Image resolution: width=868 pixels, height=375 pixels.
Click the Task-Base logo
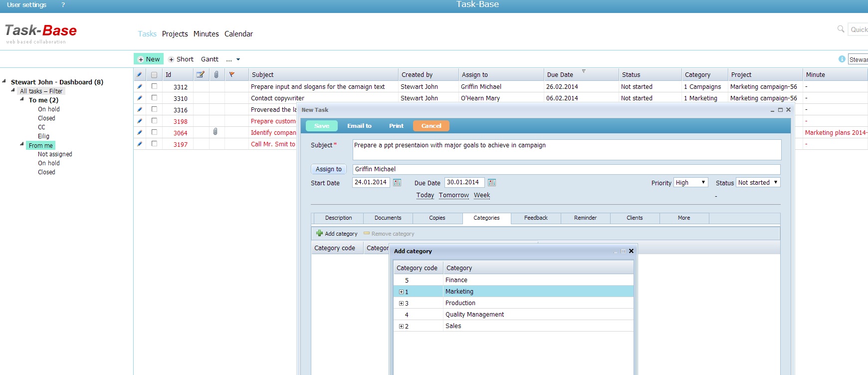tap(41, 33)
